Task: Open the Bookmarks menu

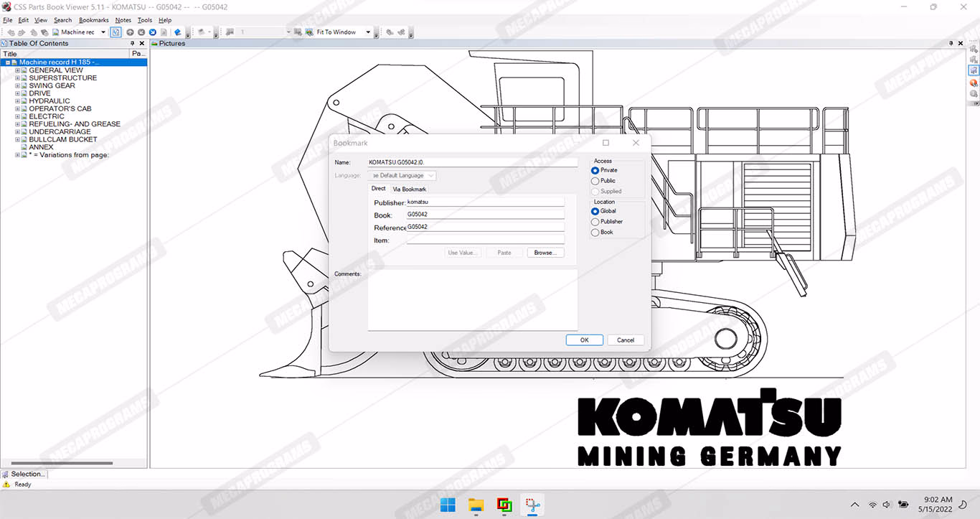Action: (94, 20)
